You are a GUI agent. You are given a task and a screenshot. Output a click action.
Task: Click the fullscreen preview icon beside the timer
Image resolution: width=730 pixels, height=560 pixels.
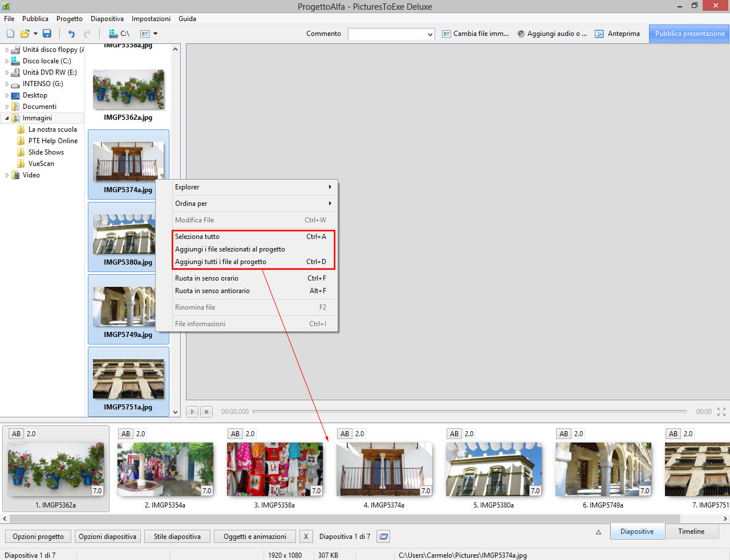click(721, 411)
